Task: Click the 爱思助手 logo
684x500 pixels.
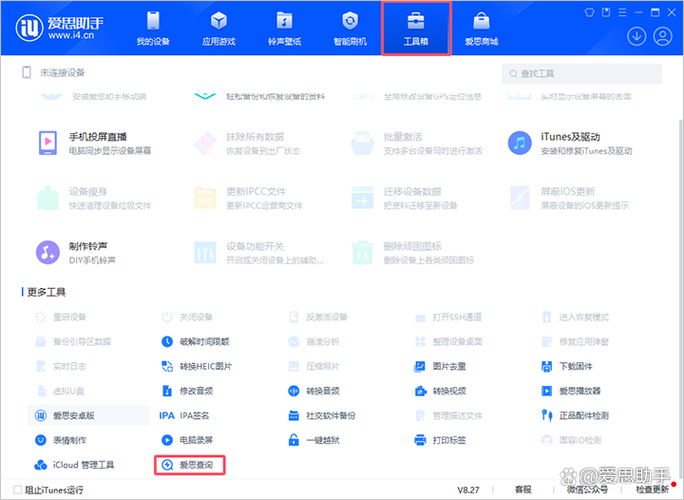Action: (x=59, y=27)
